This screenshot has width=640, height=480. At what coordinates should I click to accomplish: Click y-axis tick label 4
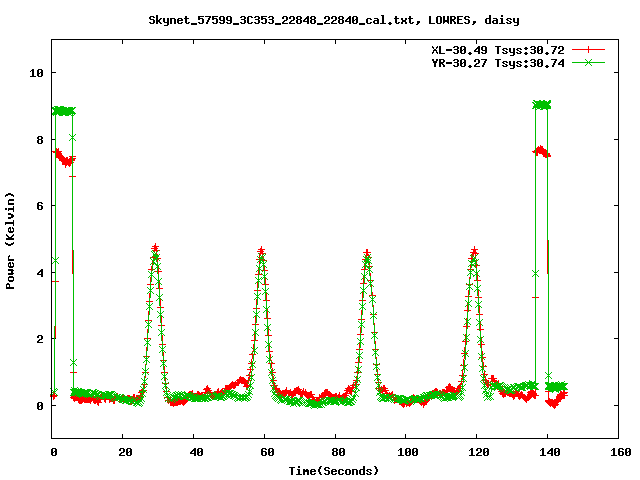pyautogui.click(x=40, y=273)
